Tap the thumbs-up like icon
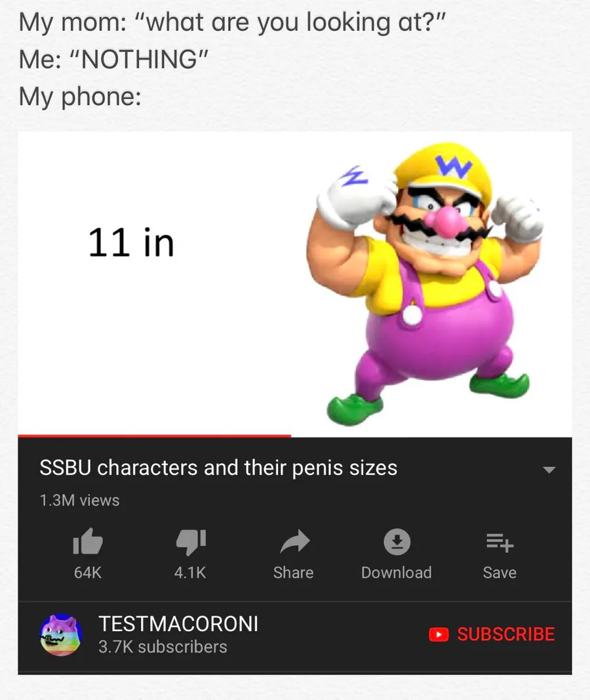 (x=88, y=541)
